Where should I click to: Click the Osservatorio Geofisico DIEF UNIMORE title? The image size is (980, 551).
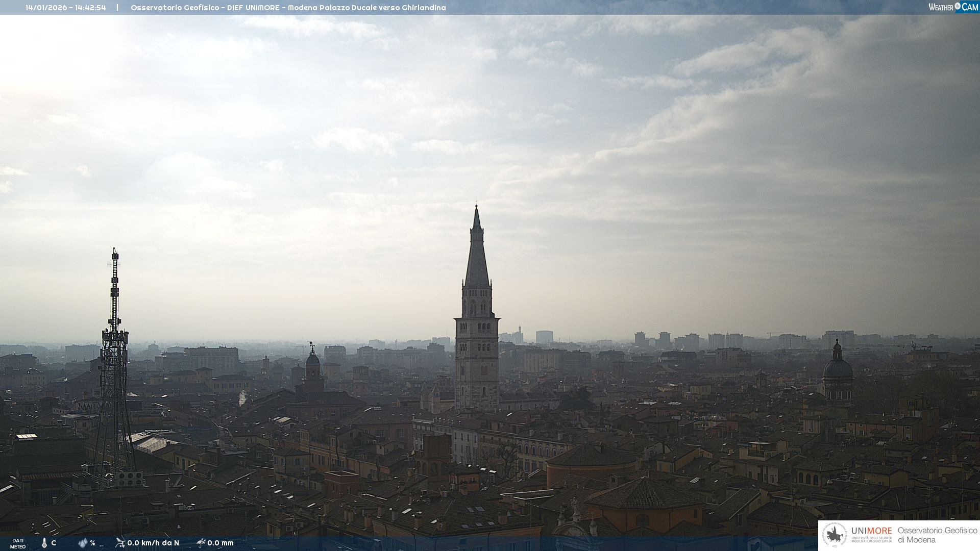(288, 8)
